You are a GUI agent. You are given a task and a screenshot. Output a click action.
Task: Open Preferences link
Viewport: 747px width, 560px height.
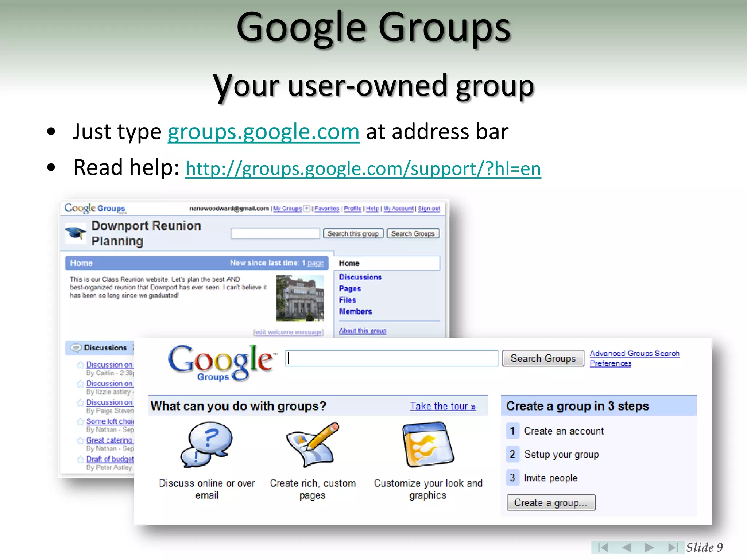point(611,363)
